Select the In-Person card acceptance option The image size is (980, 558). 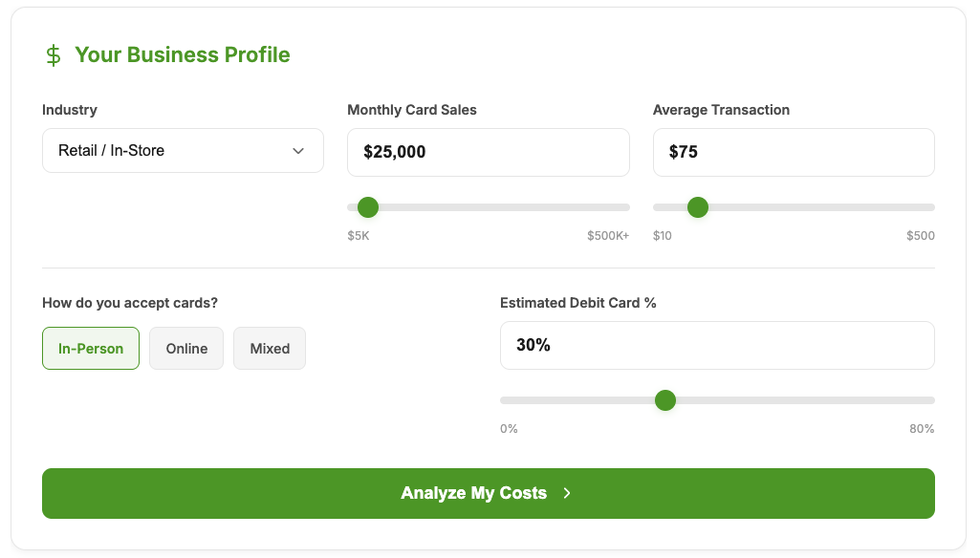(x=91, y=349)
